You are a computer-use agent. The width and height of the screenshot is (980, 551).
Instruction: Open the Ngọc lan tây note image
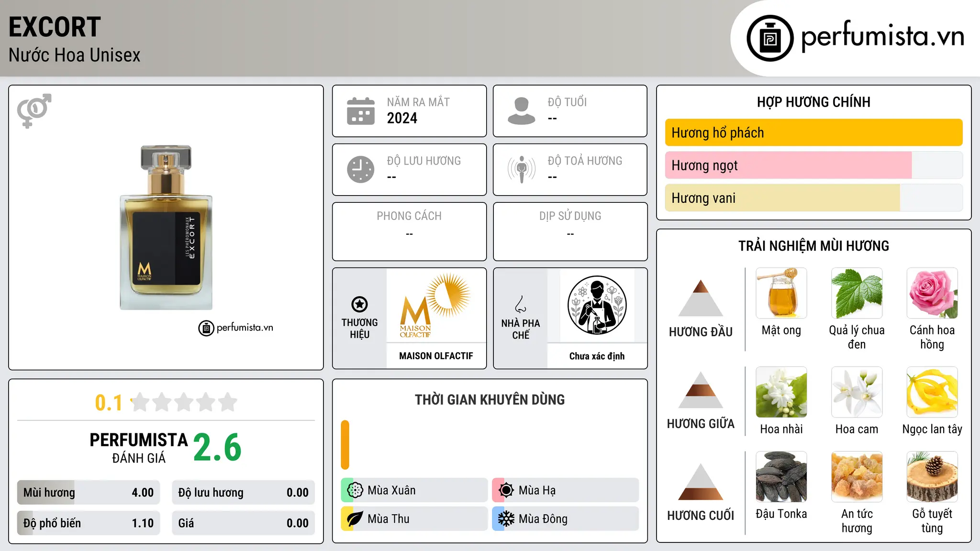(932, 392)
